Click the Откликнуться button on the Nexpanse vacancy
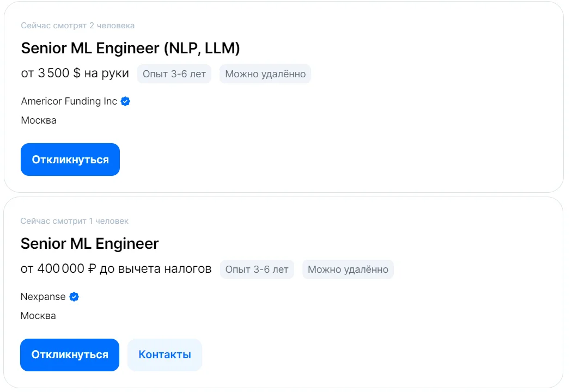 pyautogui.click(x=69, y=354)
